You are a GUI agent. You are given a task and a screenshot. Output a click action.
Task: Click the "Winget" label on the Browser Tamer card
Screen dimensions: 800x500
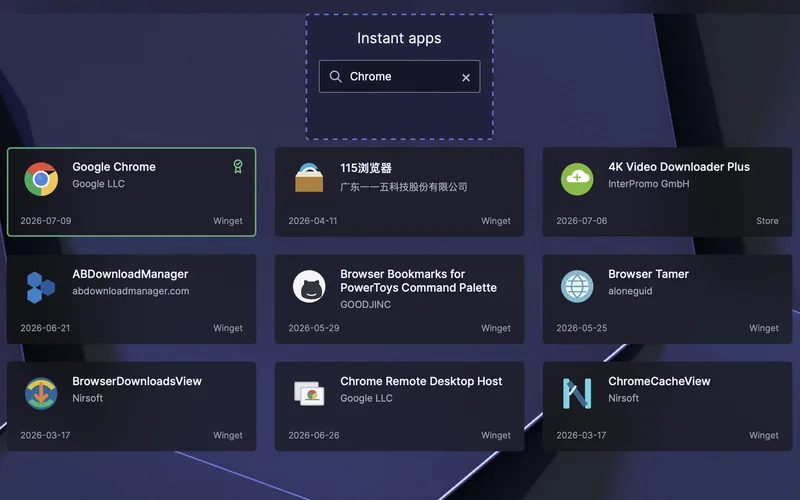(x=764, y=328)
